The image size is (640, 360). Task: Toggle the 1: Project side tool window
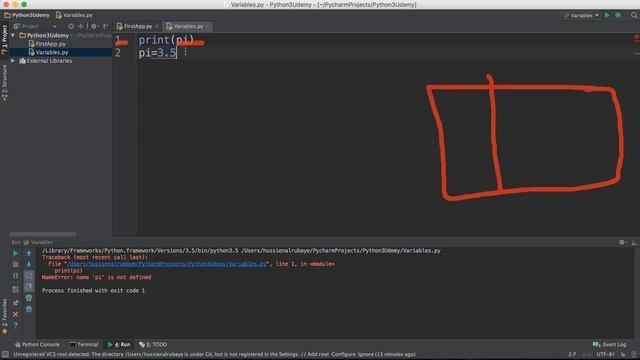(x=4, y=40)
